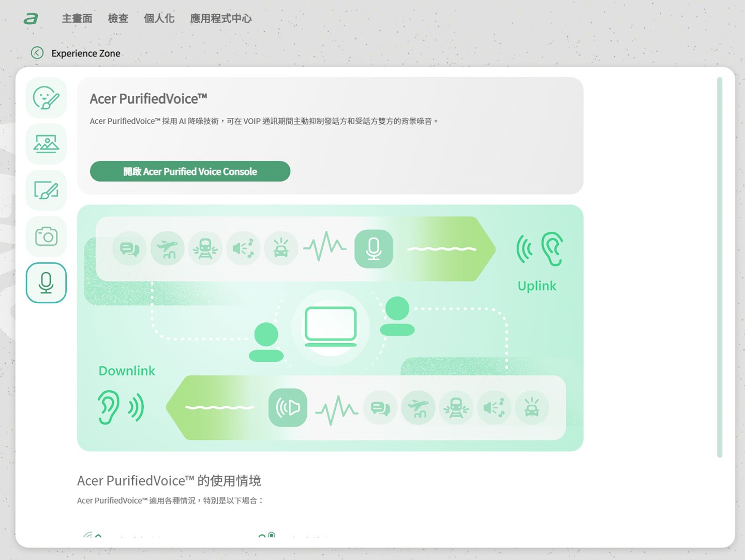
Task: Switch to the 個人化 tab
Action: [x=159, y=19]
